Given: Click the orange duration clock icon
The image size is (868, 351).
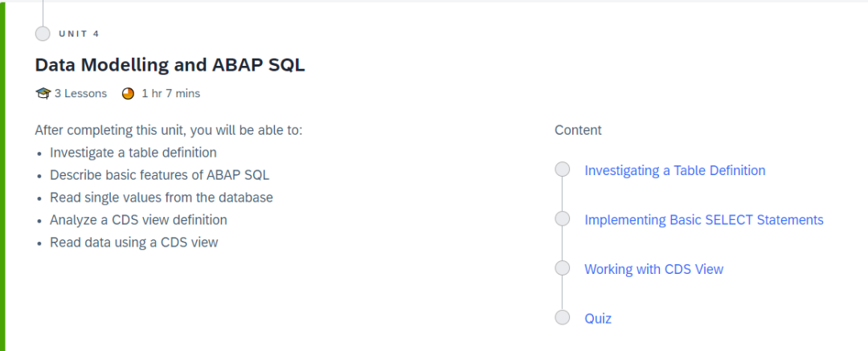Looking at the screenshot, I should point(128,93).
